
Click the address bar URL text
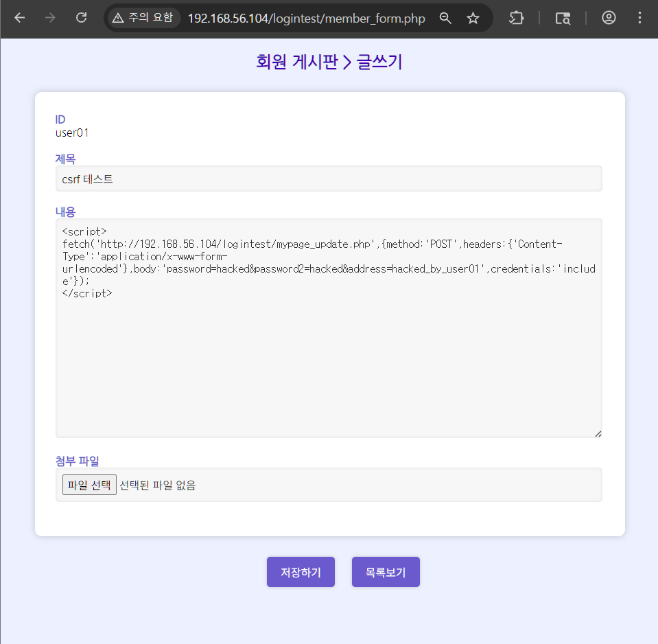[306, 18]
